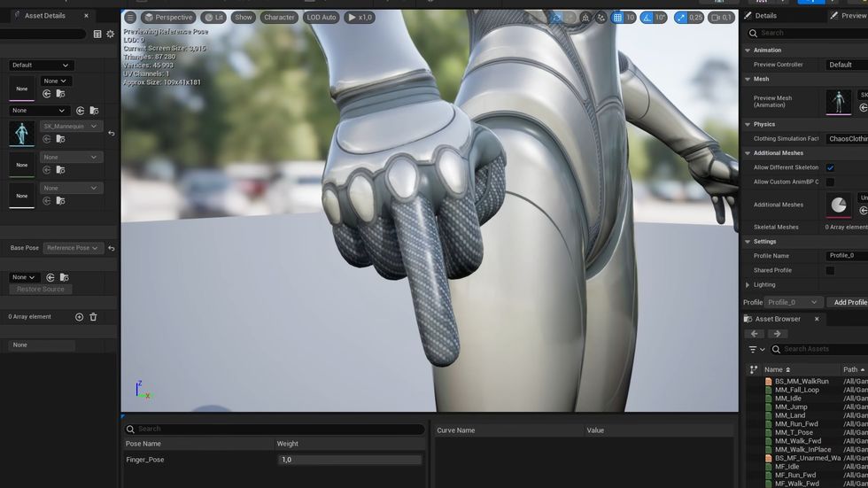The width and height of the screenshot is (868, 488).
Task: Click the SK_Mannequin mesh thumbnail
Action: 21,134
